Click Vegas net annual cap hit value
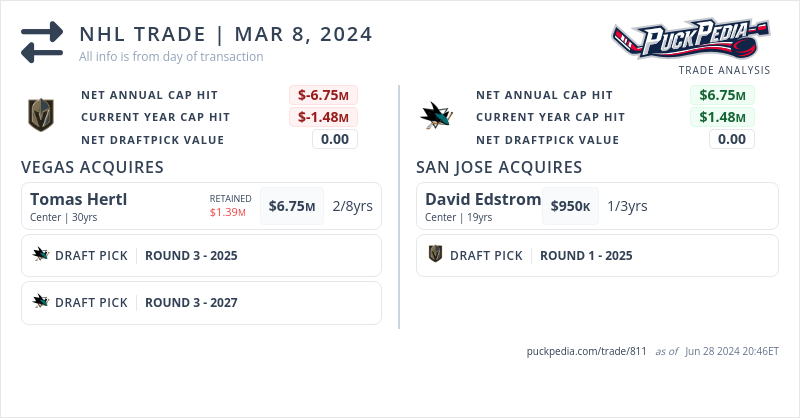 [x=323, y=95]
